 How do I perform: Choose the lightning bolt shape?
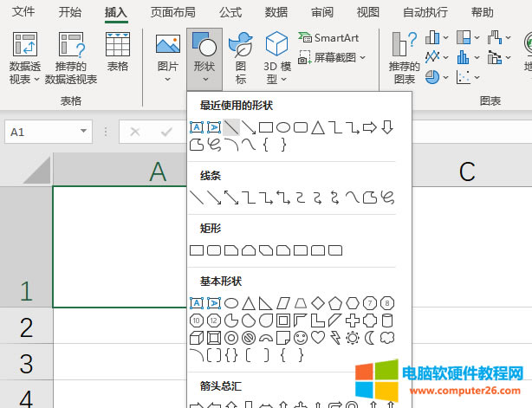pos(335,337)
